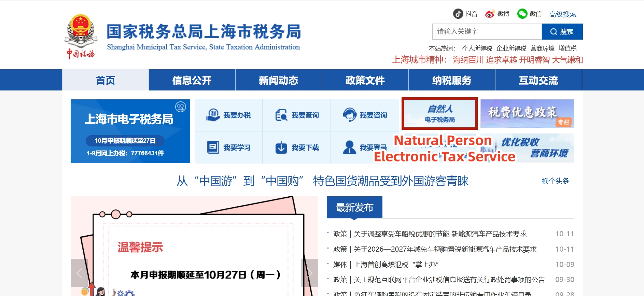The image size is (644, 296).
Task: Open the 我要查询 query icon
Action: click(x=281, y=115)
